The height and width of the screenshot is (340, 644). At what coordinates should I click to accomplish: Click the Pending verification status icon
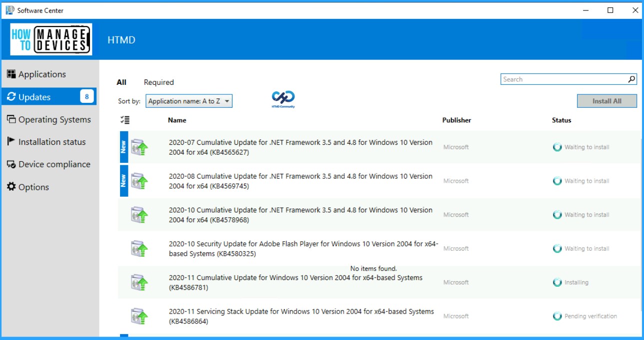[557, 317]
